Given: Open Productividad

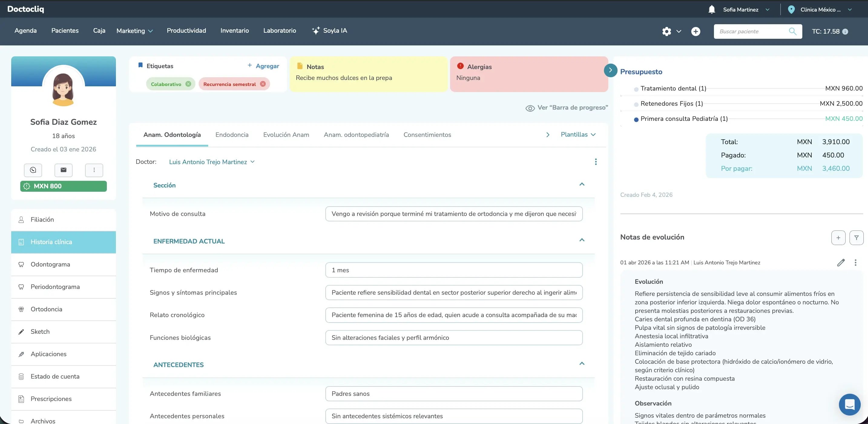Looking at the screenshot, I should [186, 31].
